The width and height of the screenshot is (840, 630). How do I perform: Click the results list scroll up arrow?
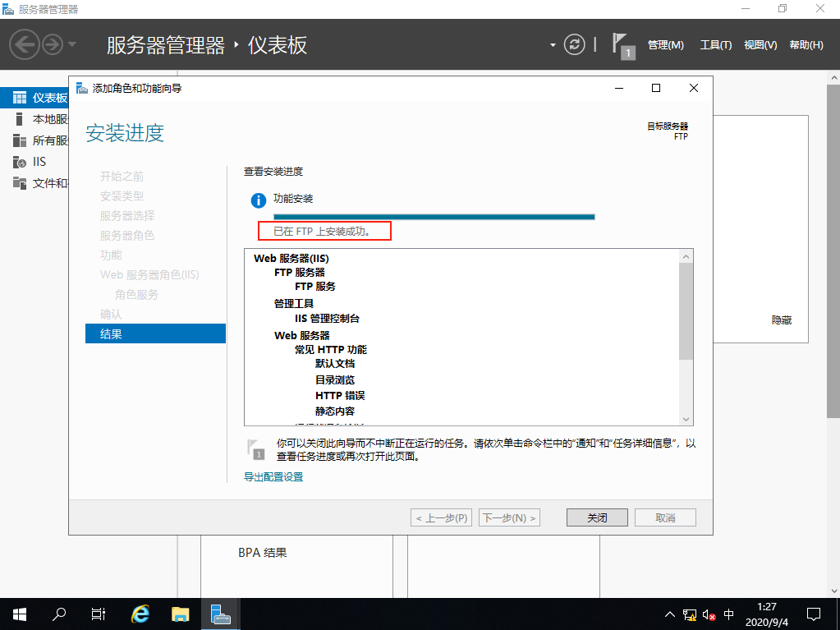point(686,256)
